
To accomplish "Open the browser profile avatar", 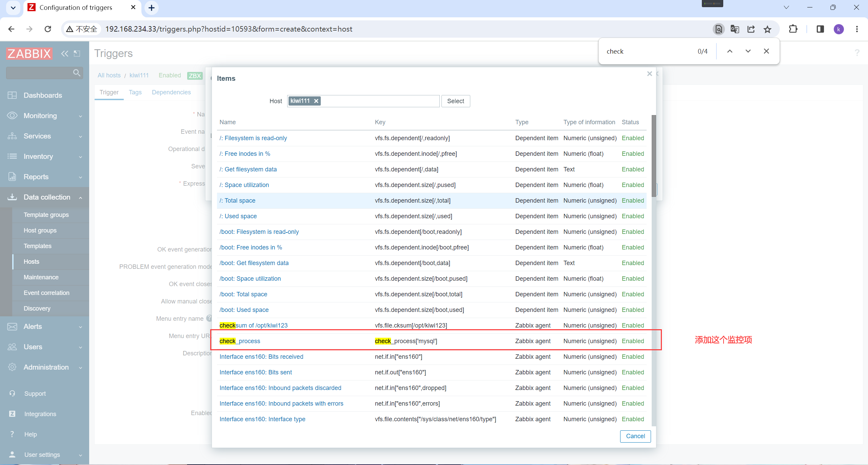I will (x=839, y=29).
